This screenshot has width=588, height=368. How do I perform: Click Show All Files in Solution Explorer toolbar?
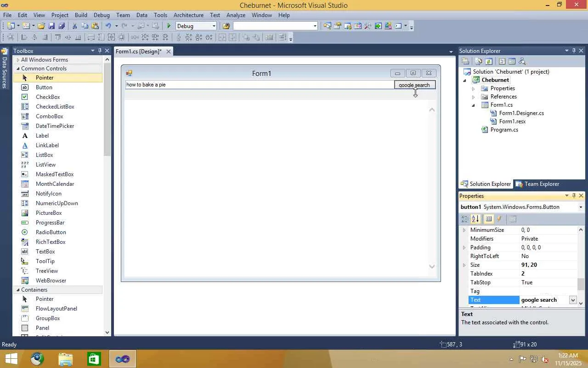pos(479,61)
